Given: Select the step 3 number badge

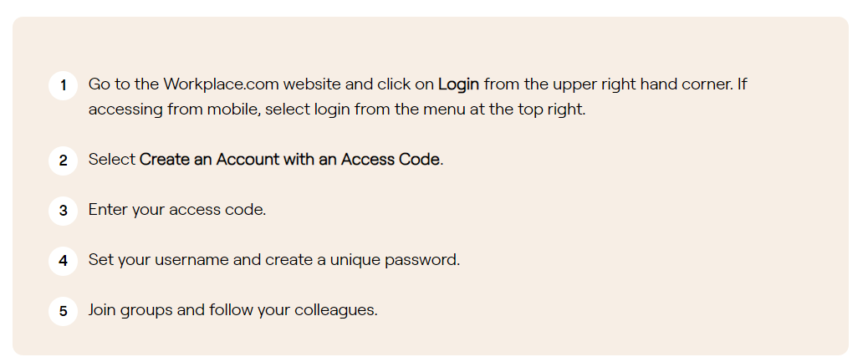Looking at the screenshot, I should tap(63, 211).
